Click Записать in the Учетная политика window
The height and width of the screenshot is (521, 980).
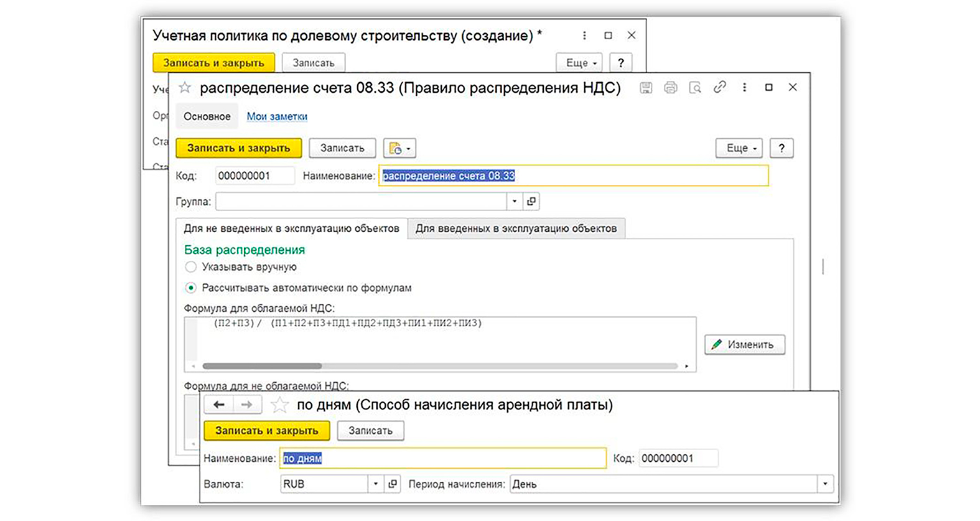tap(314, 63)
